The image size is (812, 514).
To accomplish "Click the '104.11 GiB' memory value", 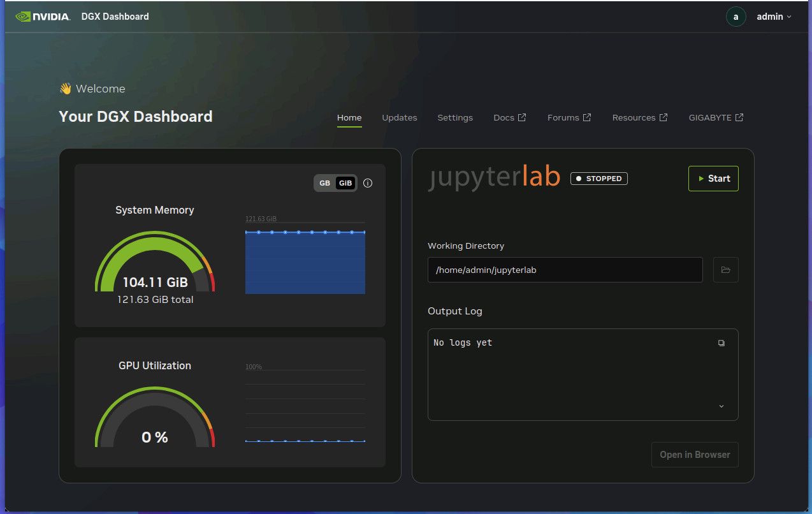I will [155, 283].
